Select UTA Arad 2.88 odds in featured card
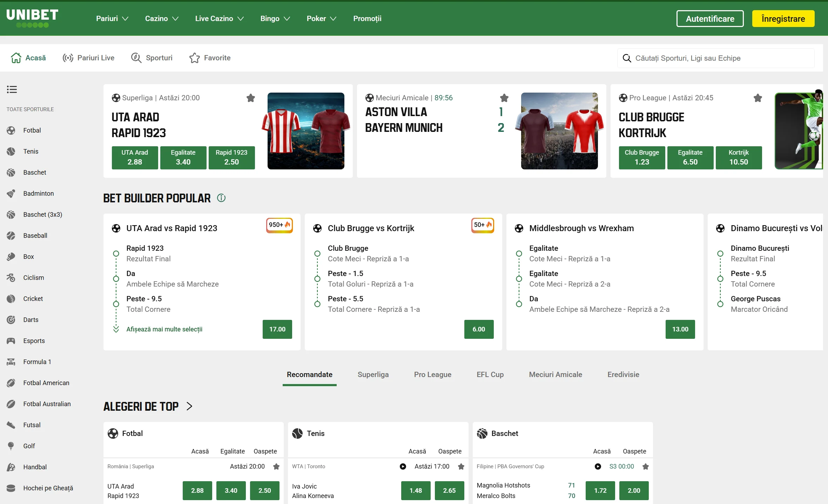828x504 pixels. tap(135, 158)
